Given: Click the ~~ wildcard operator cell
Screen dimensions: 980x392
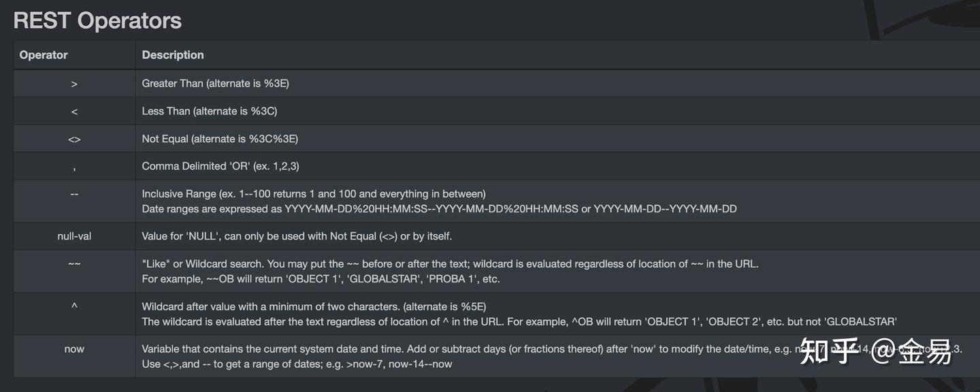Looking at the screenshot, I should click(74, 264).
